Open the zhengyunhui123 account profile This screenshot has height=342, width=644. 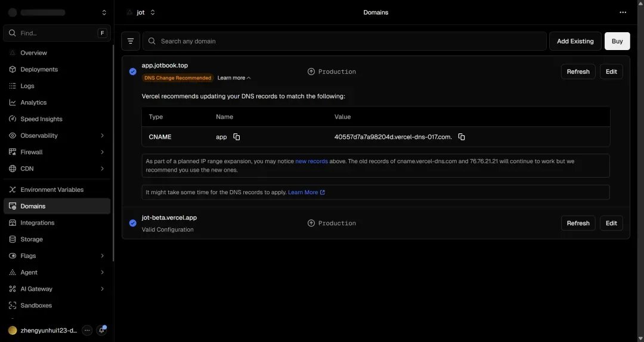pos(43,330)
